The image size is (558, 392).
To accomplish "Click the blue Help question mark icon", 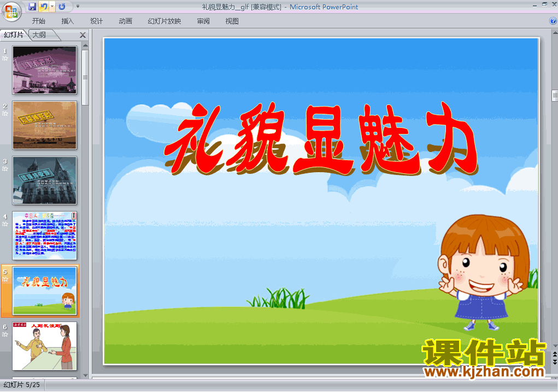I will pyautogui.click(x=553, y=21).
